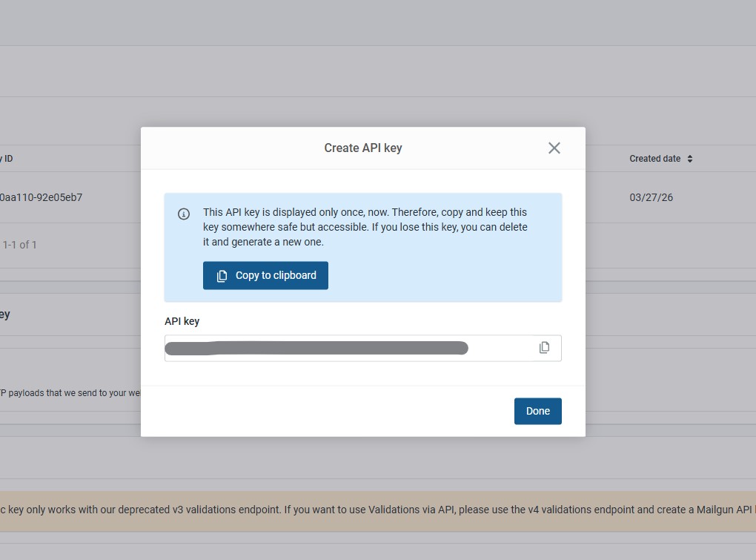Click the 'displayed only once' notice text

365,227
